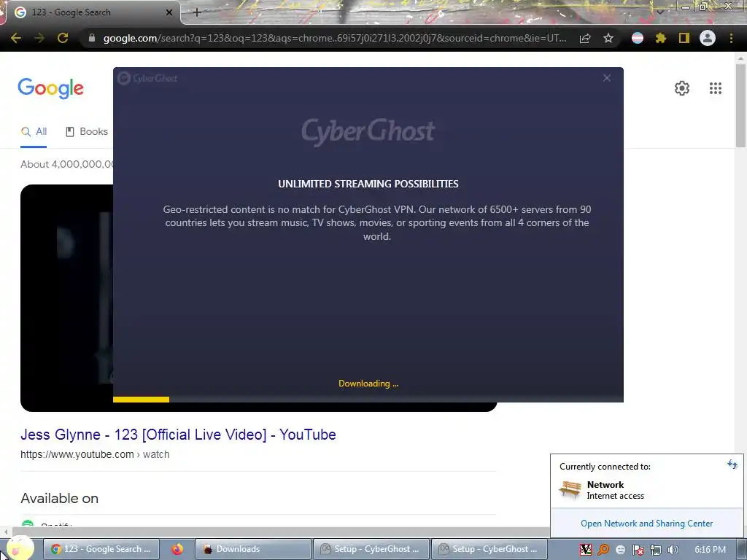This screenshot has width=747, height=560.
Task: Click the network activity arrows icon in popup
Action: pos(732,464)
